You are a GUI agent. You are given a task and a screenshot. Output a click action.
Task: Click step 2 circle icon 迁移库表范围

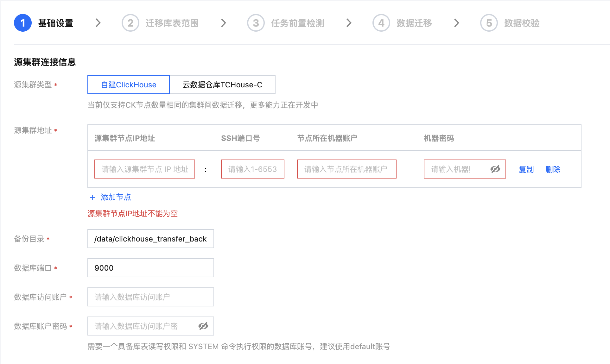pos(130,23)
